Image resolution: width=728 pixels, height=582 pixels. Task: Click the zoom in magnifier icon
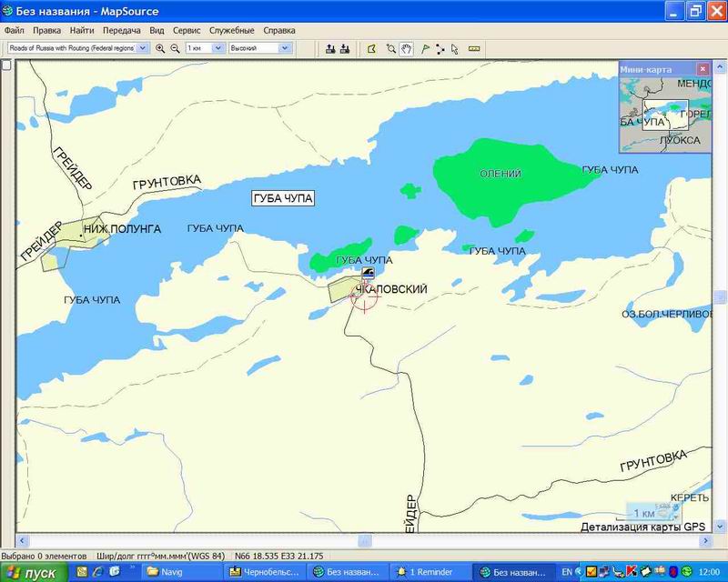click(160, 48)
